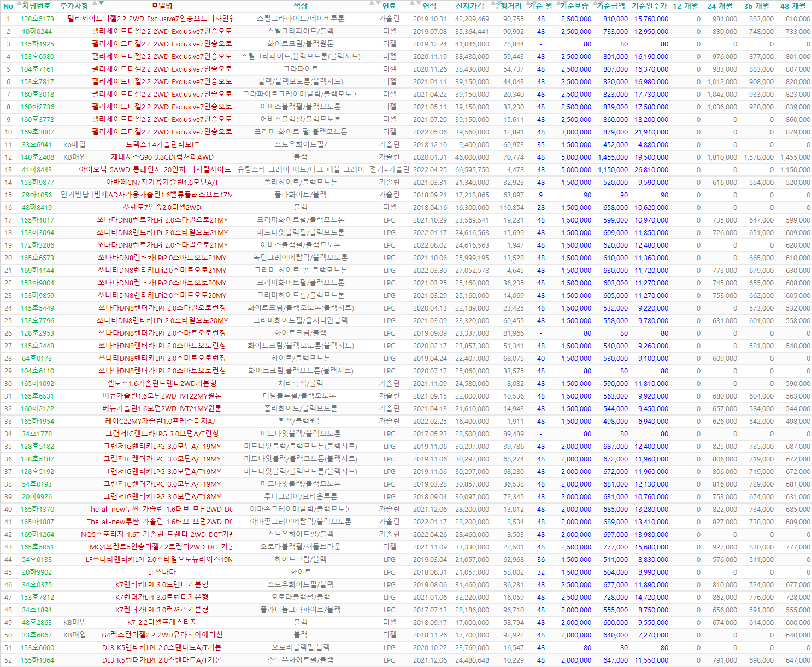The height and width of the screenshot is (667, 812).
Task: Select color 흰색/블랙원톤
Action: [x=301, y=421]
